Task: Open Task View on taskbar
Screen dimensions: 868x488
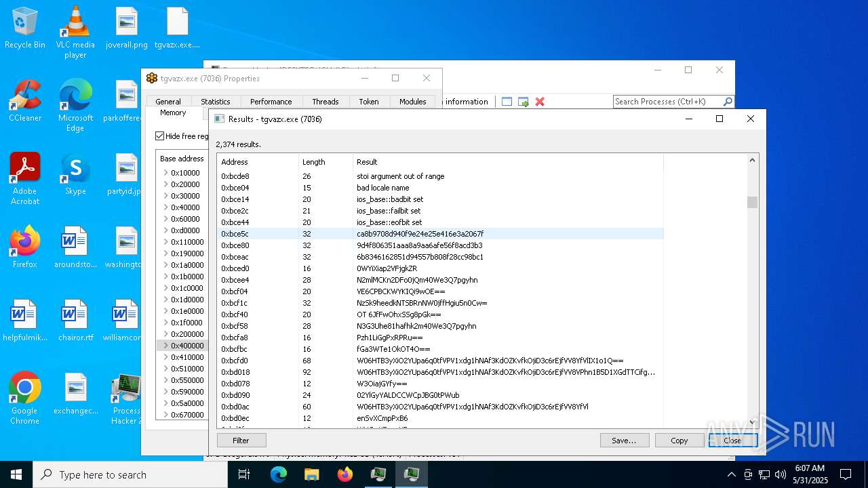Action: 244,474
